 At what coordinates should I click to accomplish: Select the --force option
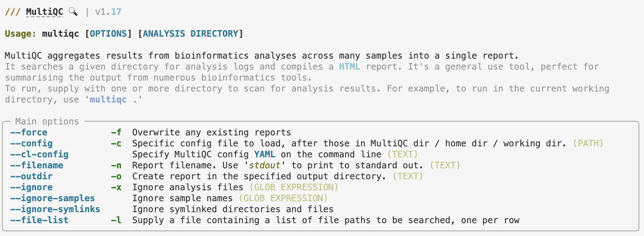click(29, 132)
